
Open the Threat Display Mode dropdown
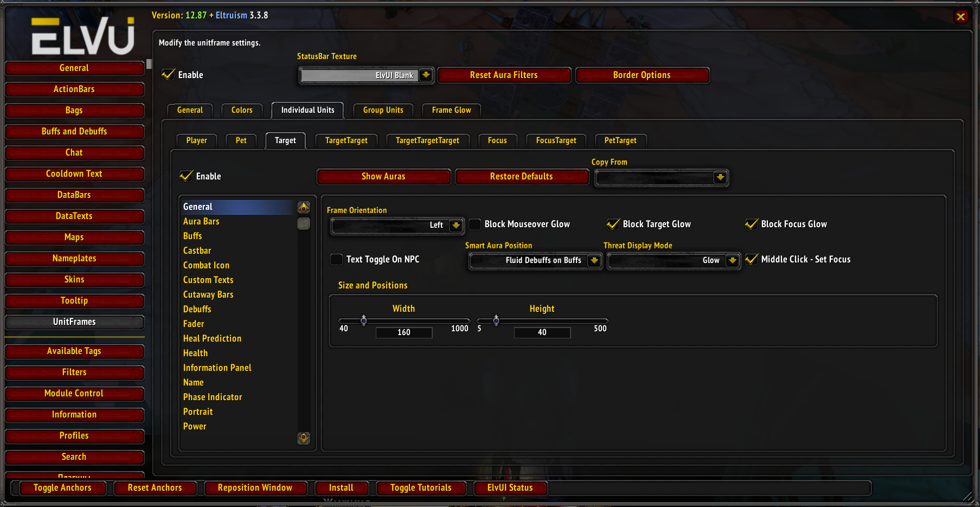click(733, 260)
